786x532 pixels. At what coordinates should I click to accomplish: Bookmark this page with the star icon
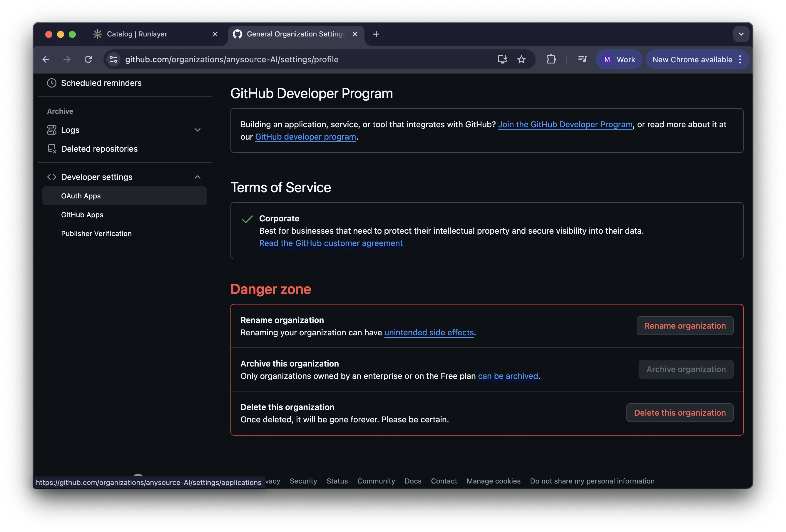(521, 60)
